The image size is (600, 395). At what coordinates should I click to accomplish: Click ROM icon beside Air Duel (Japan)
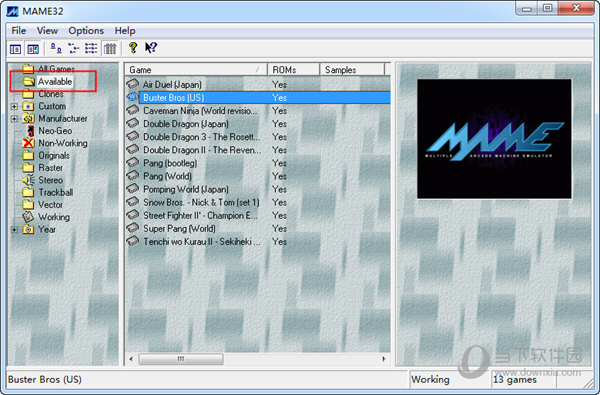[x=132, y=83]
